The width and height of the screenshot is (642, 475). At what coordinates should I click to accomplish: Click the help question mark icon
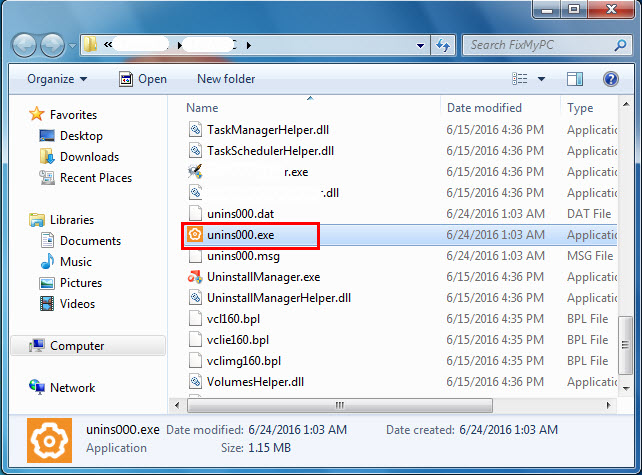610,79
